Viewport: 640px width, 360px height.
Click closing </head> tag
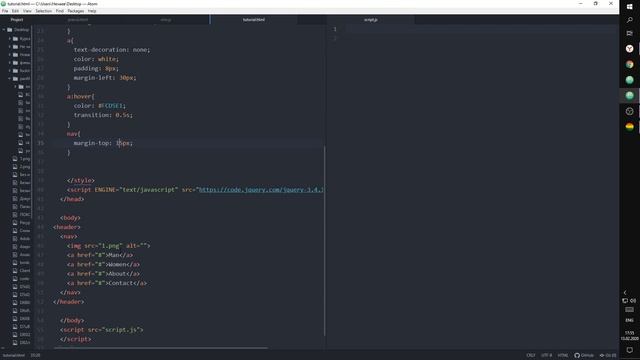(x=72, y=199)
